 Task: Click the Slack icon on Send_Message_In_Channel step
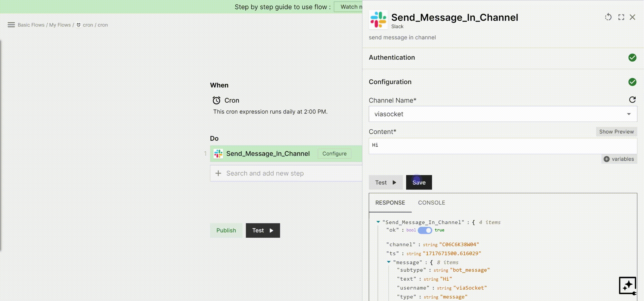tap(218, 154)
